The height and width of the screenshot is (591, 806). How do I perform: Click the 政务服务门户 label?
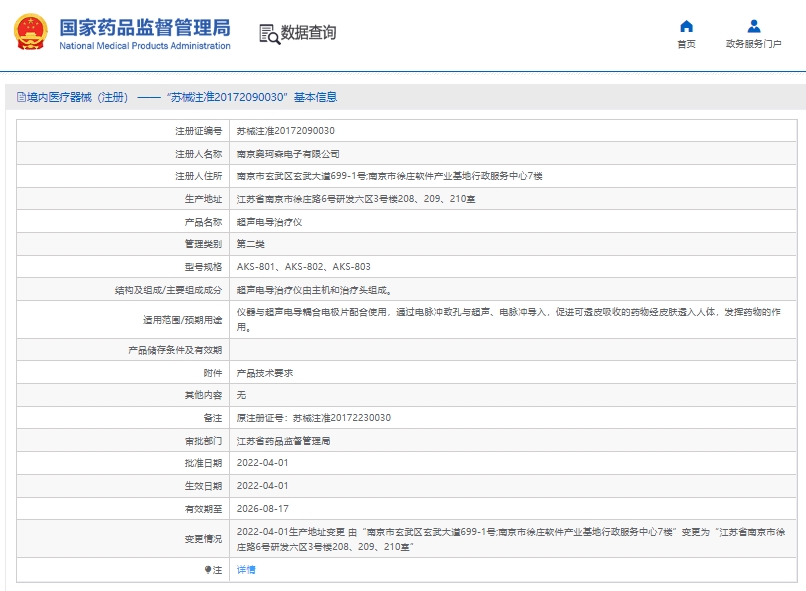pos(754,44)
